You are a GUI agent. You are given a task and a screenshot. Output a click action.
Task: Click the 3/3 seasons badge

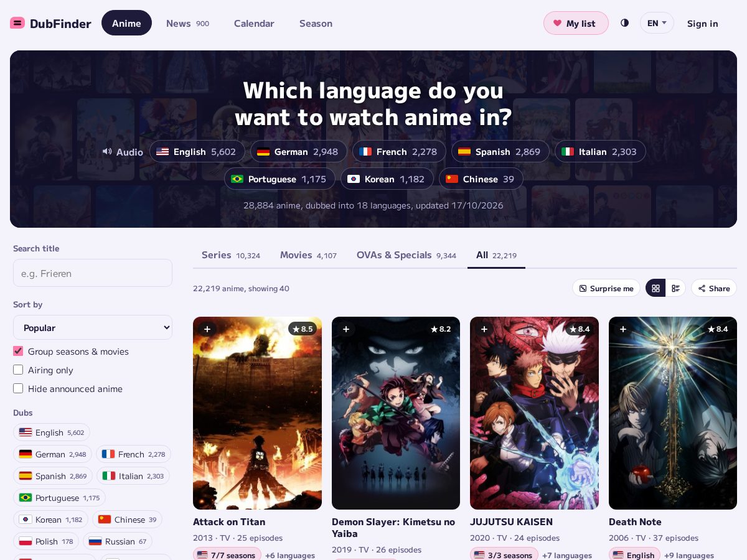pos(504,554)
